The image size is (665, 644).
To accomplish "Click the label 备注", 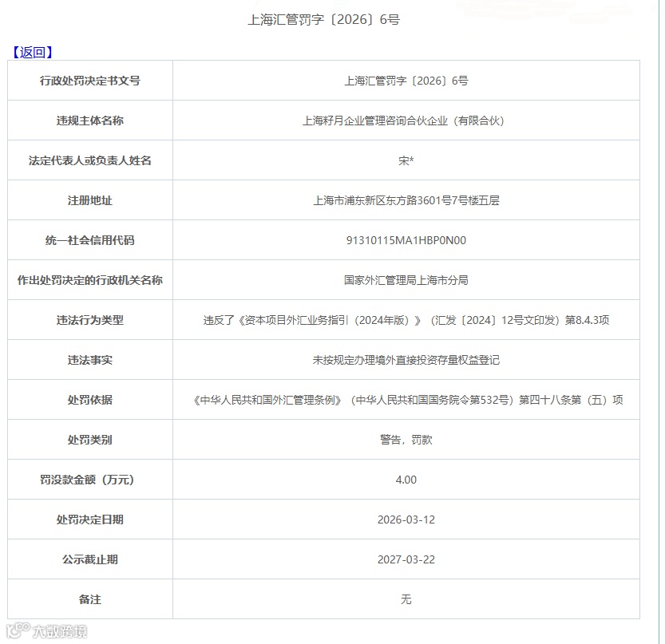I will click(x=90, y=599).
